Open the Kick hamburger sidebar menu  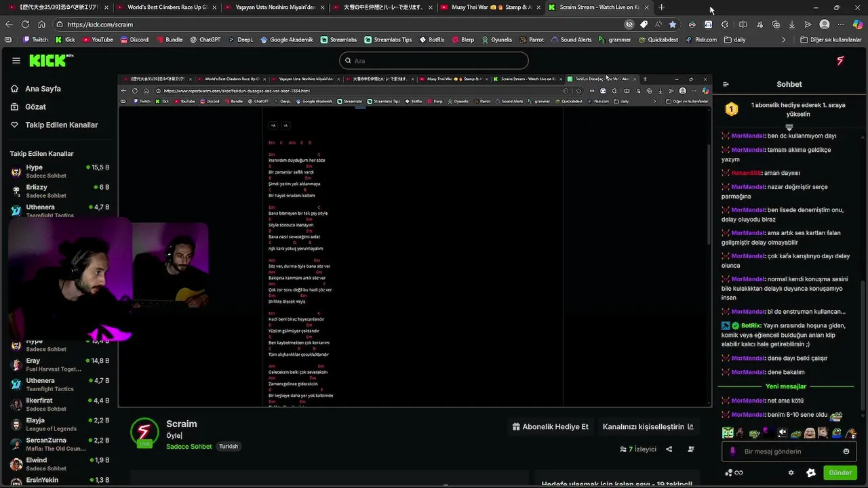tap(16, 60)
